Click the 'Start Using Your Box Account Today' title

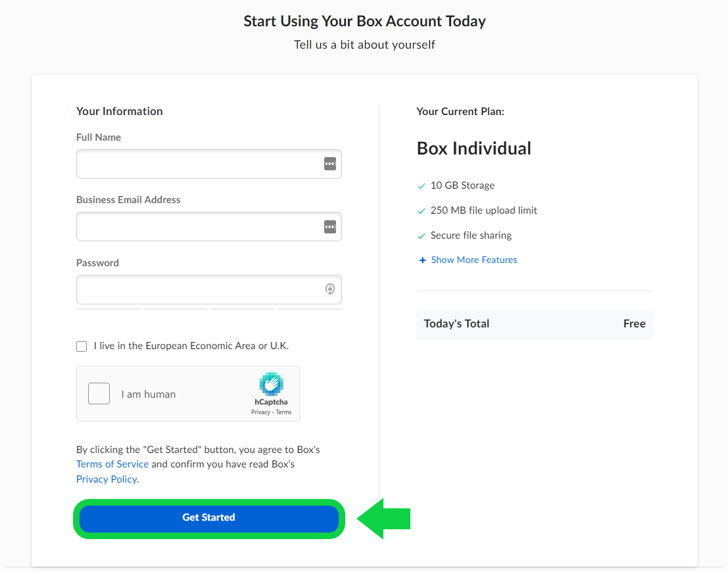click(364, 21)
